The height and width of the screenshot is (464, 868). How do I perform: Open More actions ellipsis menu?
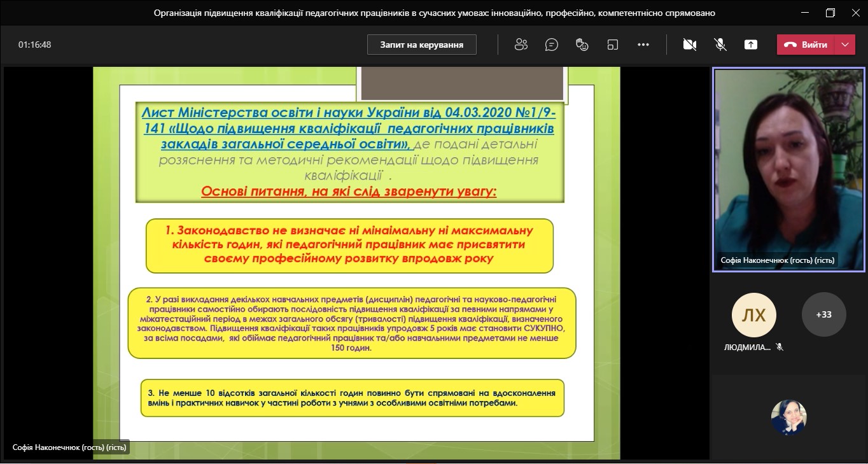point(643,45)
